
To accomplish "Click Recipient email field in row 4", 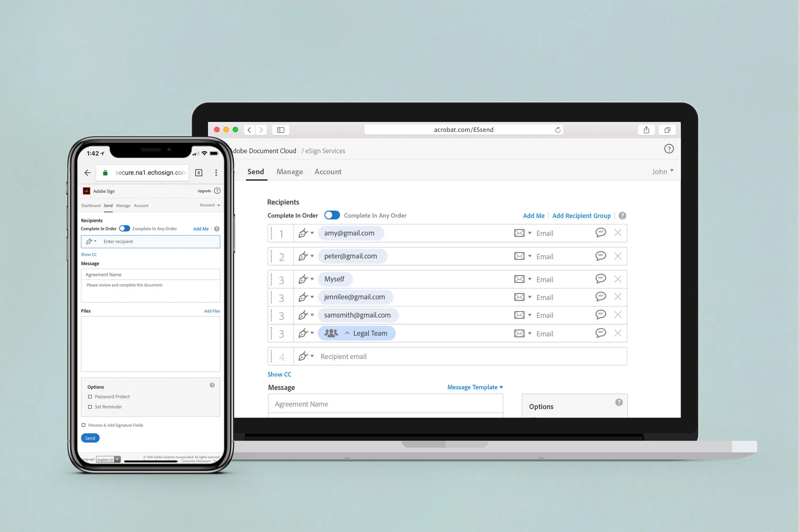I will [460, 356].
